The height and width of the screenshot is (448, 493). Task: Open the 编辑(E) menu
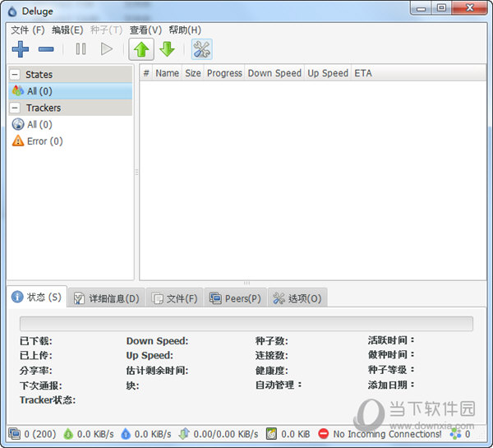pos(67,30)
